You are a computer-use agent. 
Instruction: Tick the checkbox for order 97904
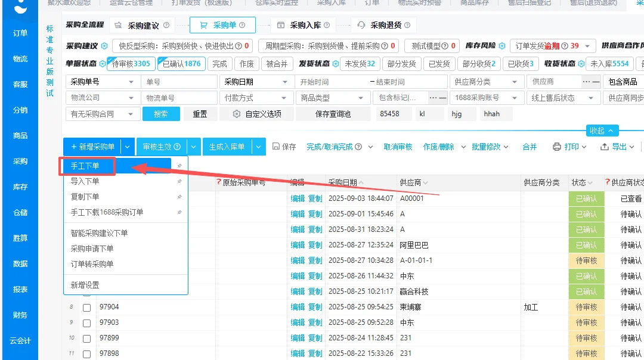(86, 308)
